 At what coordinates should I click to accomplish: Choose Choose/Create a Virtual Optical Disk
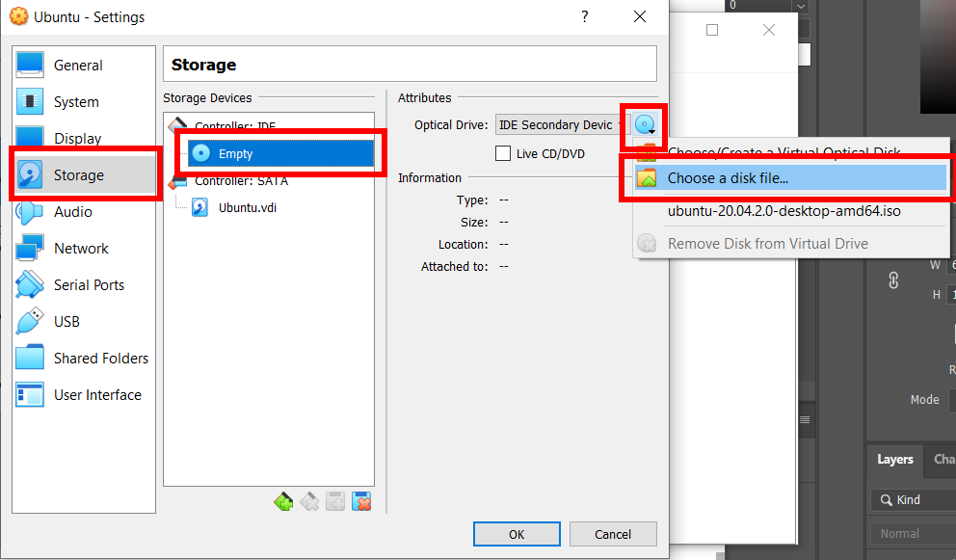[x=790, y=151]
